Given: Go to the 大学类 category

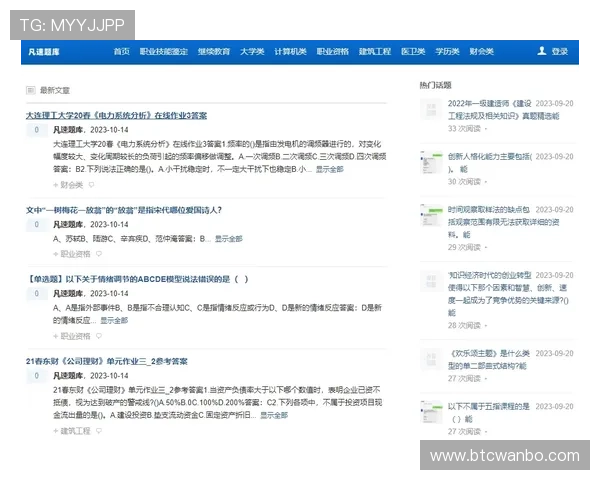Looking at the screenshot, I should click(252, 51).
